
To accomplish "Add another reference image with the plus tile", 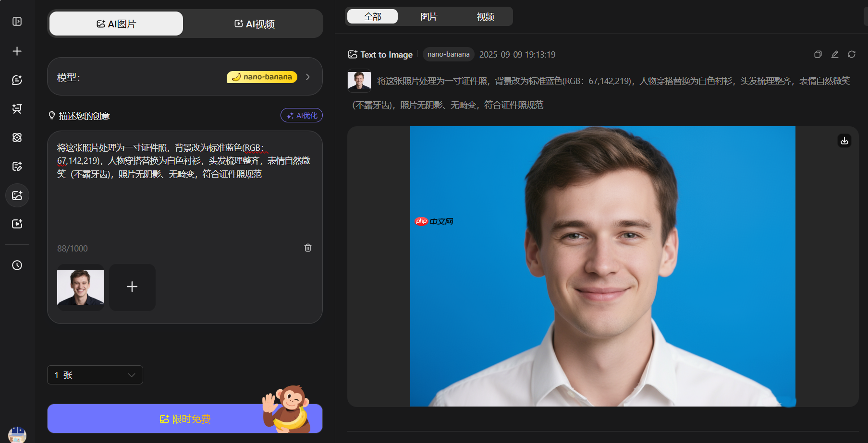I will pos(132,287).
